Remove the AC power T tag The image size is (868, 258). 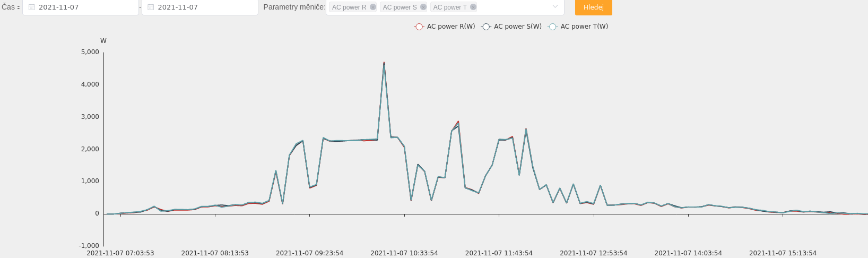tap(473, 7)
